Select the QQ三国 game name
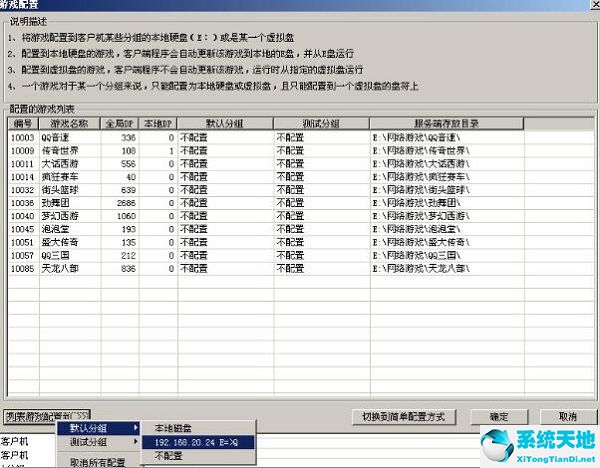 tap(55, 255)
